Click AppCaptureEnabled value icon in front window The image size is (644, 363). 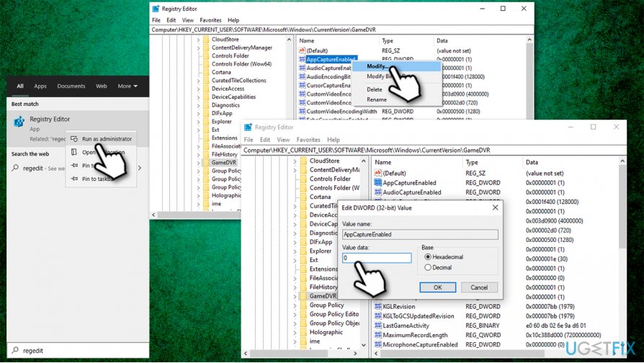tap(378, 182)
